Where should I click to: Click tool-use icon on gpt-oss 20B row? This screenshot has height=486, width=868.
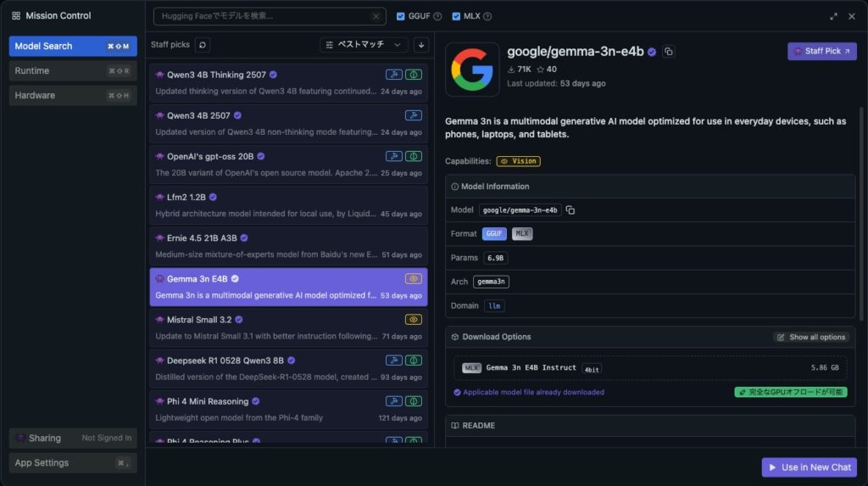(x=393, y=156)
